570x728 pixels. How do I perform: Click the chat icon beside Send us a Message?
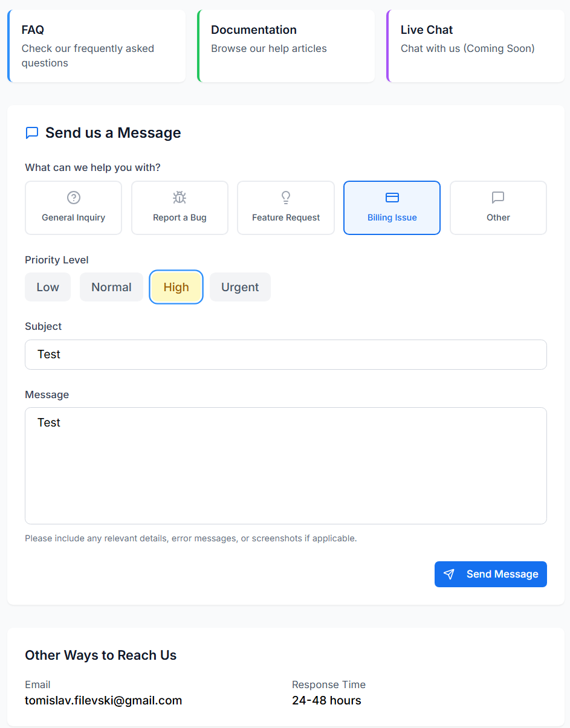click(x=32, y=133)
